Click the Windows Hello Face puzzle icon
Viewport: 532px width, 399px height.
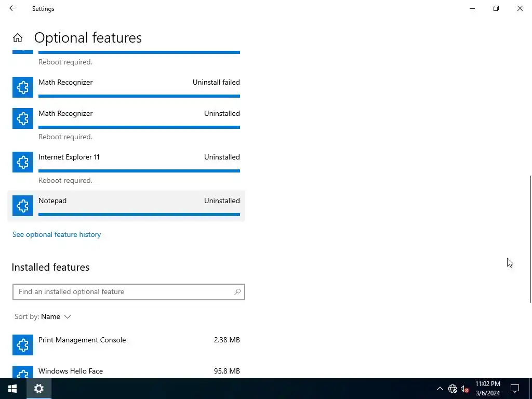pos(23,372)
